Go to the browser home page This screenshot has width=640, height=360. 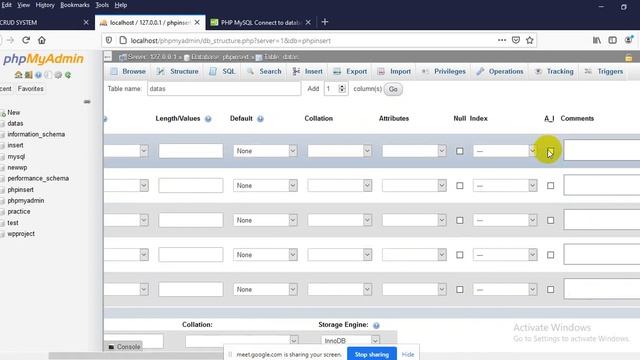42,40
